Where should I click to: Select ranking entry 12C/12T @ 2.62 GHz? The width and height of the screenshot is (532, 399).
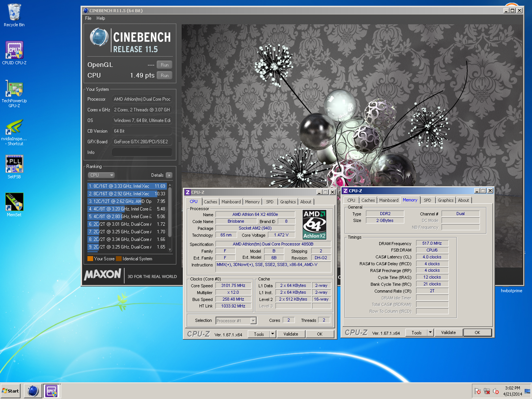127,201
